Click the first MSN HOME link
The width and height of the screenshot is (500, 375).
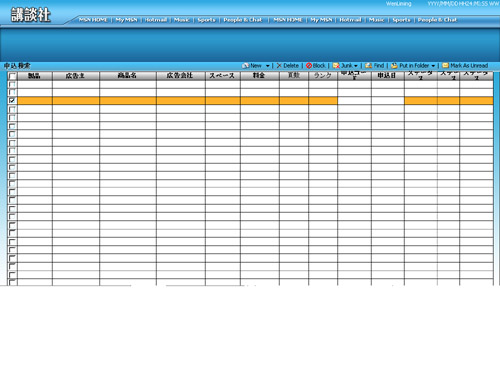coord(93,20)
